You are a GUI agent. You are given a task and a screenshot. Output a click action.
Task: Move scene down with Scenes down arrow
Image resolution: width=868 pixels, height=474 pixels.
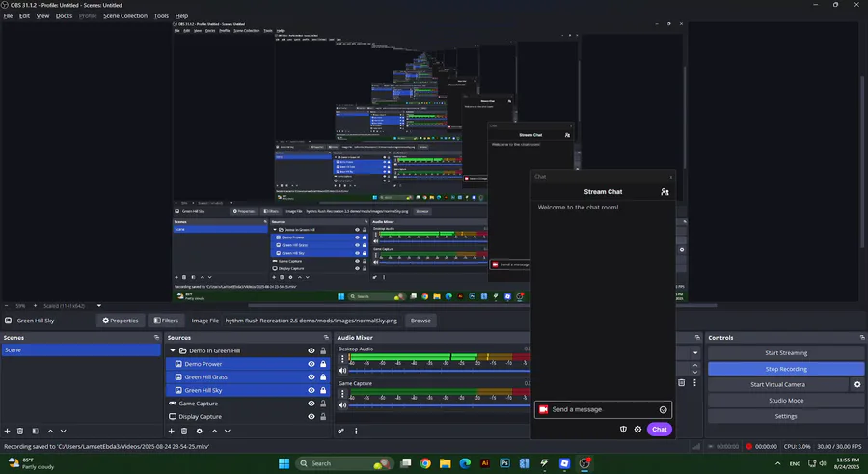coord(63,431)
